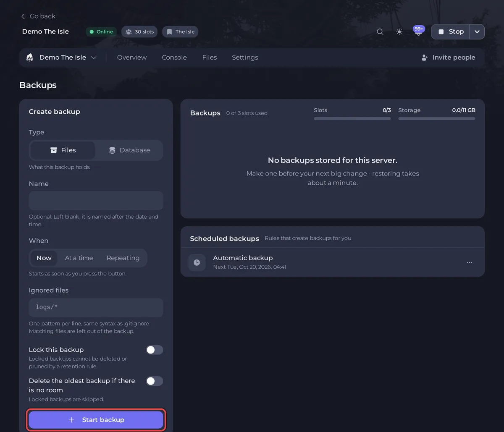Viewport: 504px width, 432px height.
Task: Enable Delete the oldest backup switch
Action: tap(154, 381)
